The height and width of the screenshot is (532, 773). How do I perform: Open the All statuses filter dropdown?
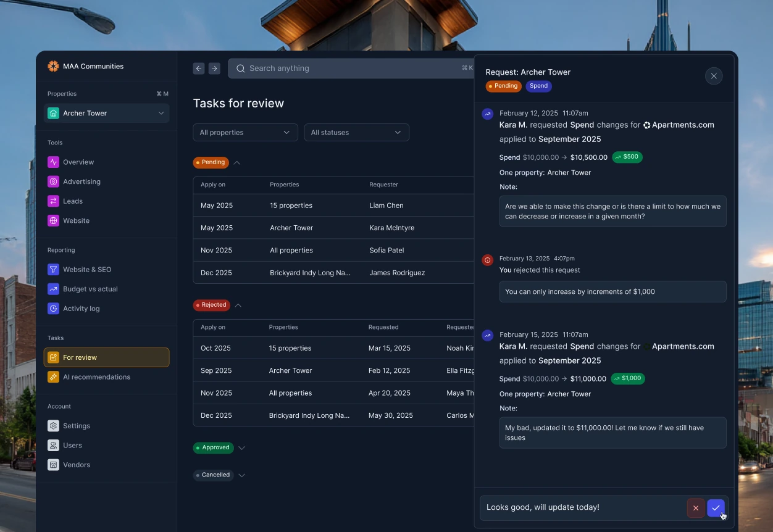point(357,133)
